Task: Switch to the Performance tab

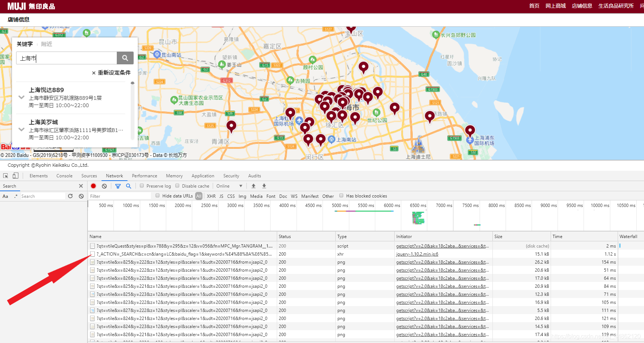Action: tap(145, 176)
